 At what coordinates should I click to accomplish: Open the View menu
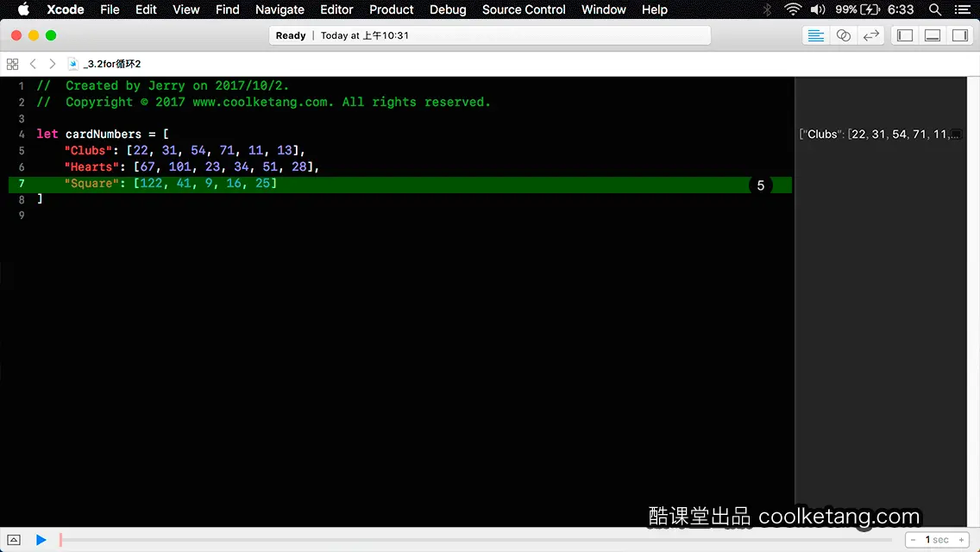pyautogui.click(x=186, y=9)
